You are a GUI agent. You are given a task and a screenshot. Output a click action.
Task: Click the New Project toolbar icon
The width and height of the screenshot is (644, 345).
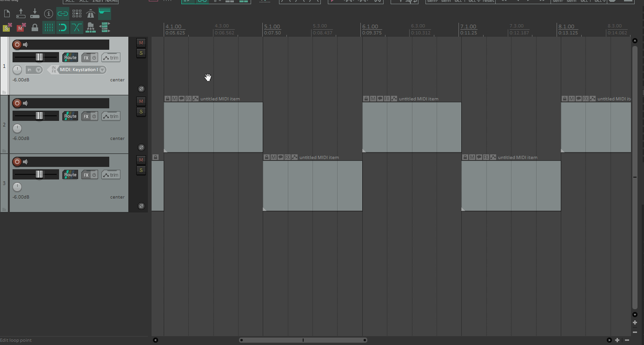[x=7, y=13]
